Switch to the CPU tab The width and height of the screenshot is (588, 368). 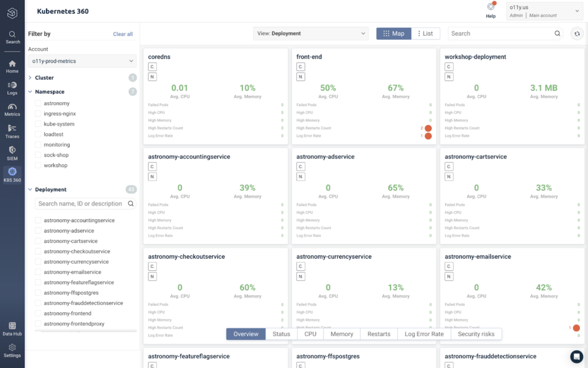[310, 334]
